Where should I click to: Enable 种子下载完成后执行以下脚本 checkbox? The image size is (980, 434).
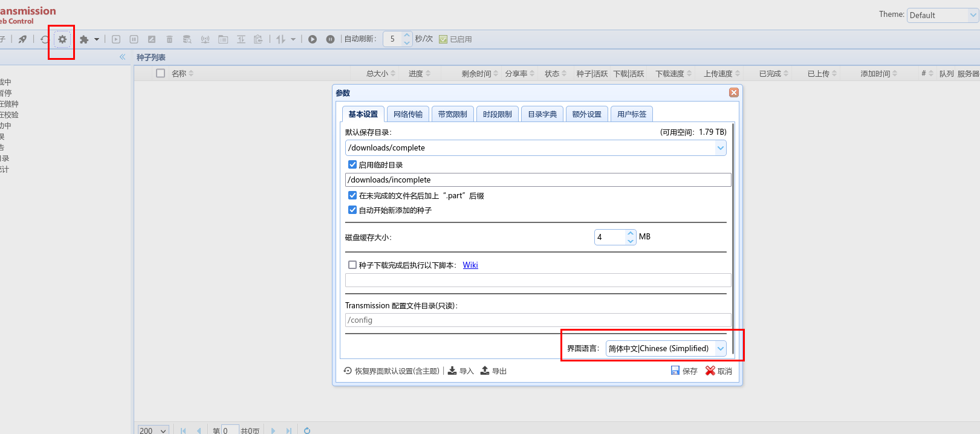pyautogui.click(x=352, y=265)
